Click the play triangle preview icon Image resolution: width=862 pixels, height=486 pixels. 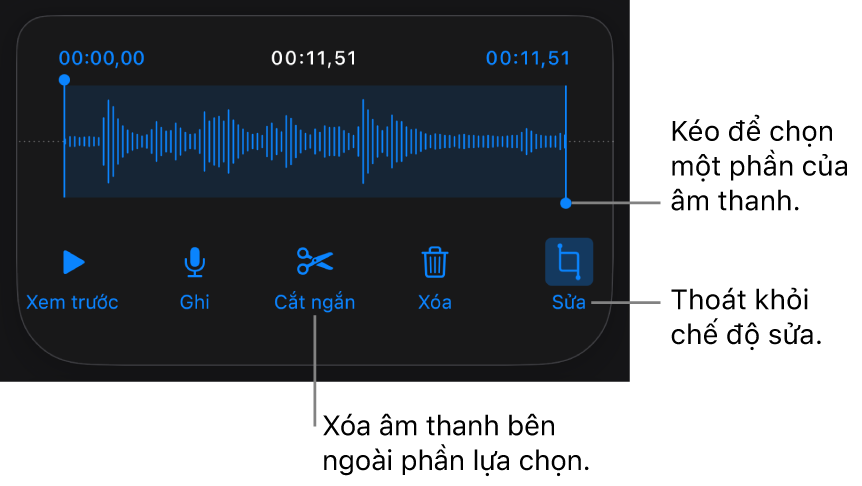tap(74, 262)
